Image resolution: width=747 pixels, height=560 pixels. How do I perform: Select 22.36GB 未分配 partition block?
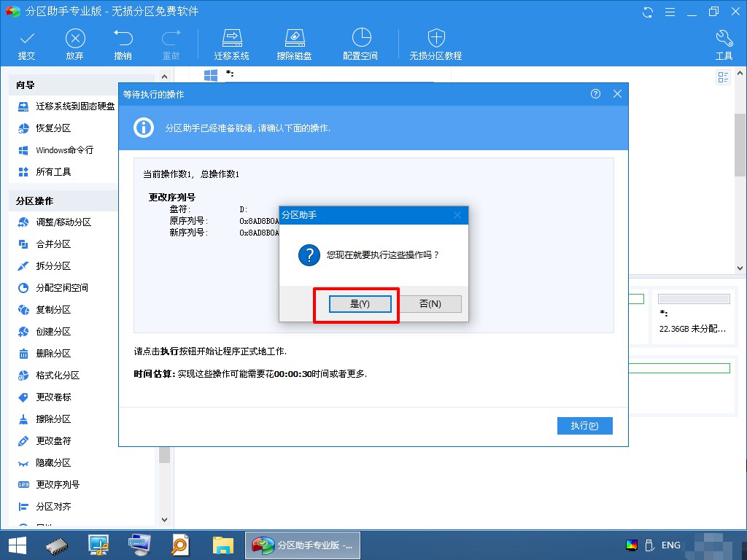[x=694, y=316]
